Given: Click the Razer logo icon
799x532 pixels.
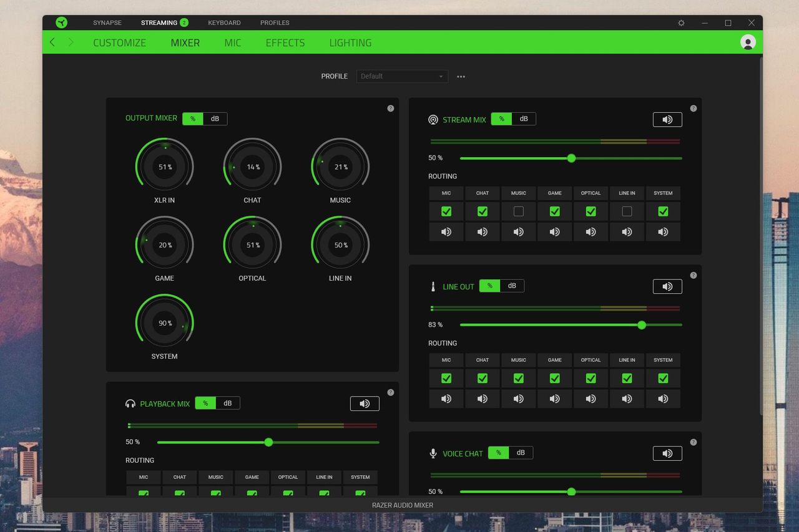Looking at the screenshot, I should click(x=61, y=23).
